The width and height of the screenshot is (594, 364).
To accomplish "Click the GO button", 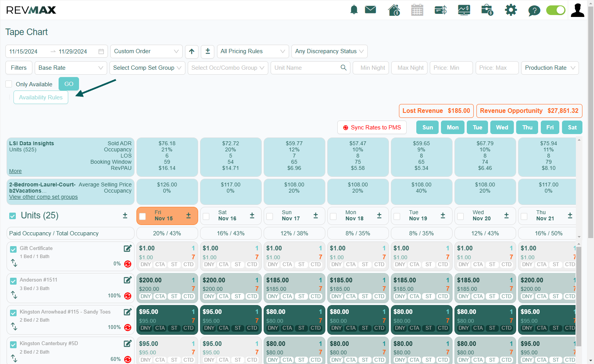I will [x=69, y=84].
